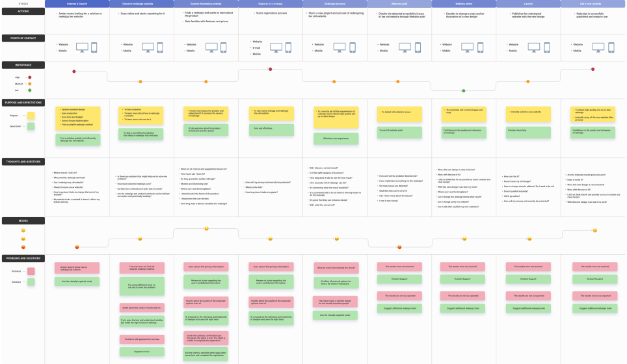Select the desktop icon under Register in a webapp
Image resolution: width=627 pixels, height=364 pixels.
click(x=276, y=47)
